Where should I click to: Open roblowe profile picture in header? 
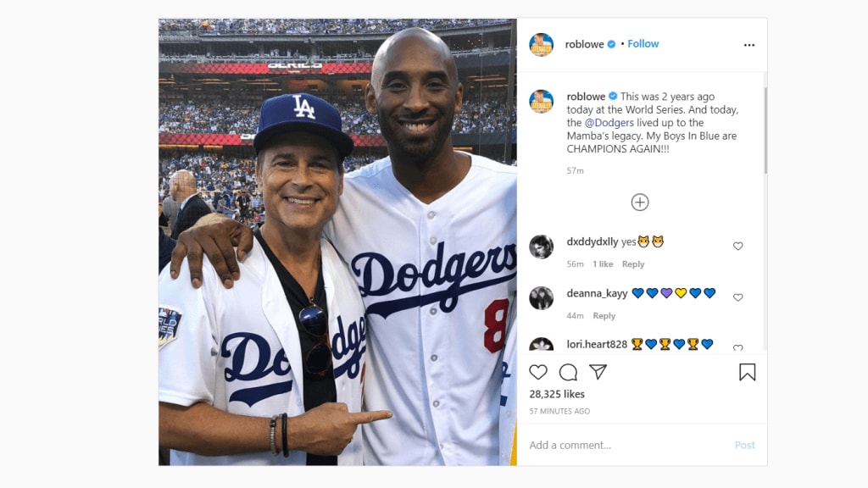tap(541, 45)
